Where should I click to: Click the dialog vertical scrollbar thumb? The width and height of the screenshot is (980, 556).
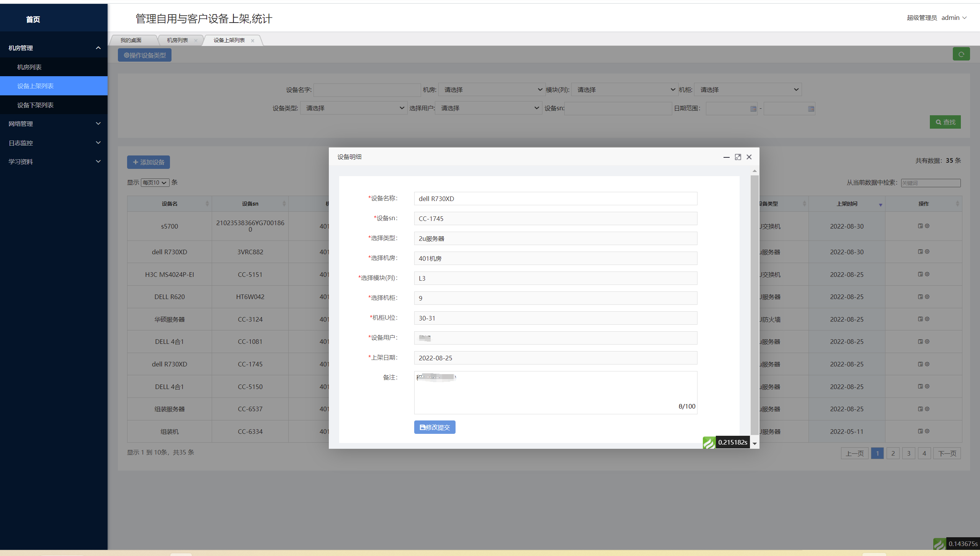coord(755,305)
